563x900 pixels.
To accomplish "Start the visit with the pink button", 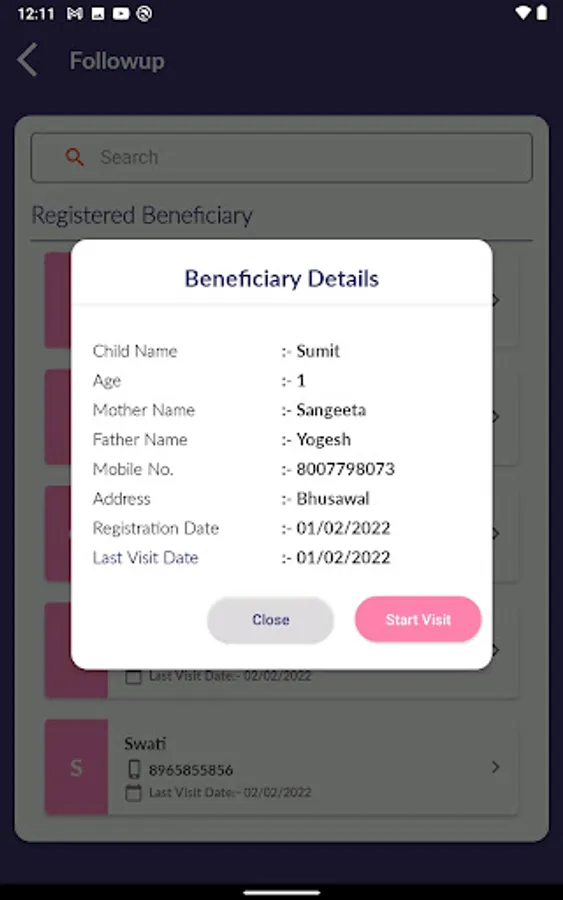I will (418, 619).
